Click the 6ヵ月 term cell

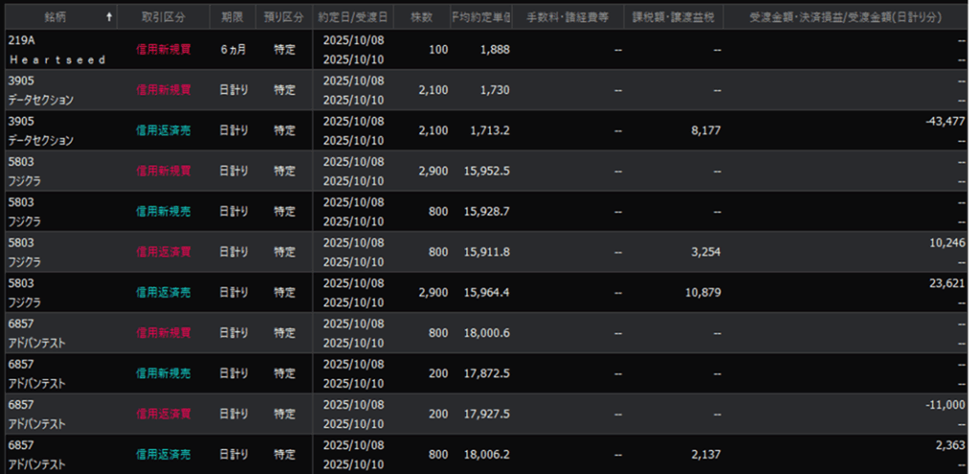tap(232, 50)
